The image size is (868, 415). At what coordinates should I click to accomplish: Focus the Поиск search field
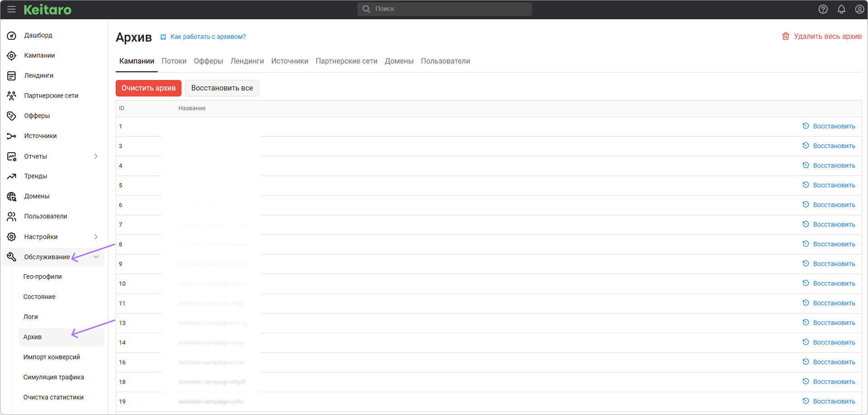pos(444,9)
